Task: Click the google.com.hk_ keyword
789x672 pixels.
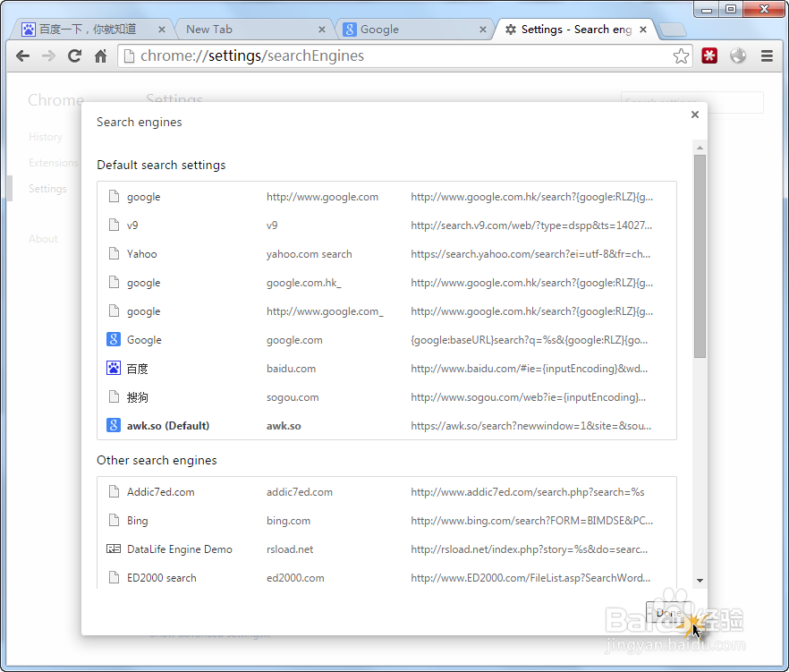Action: coord(304,283)
